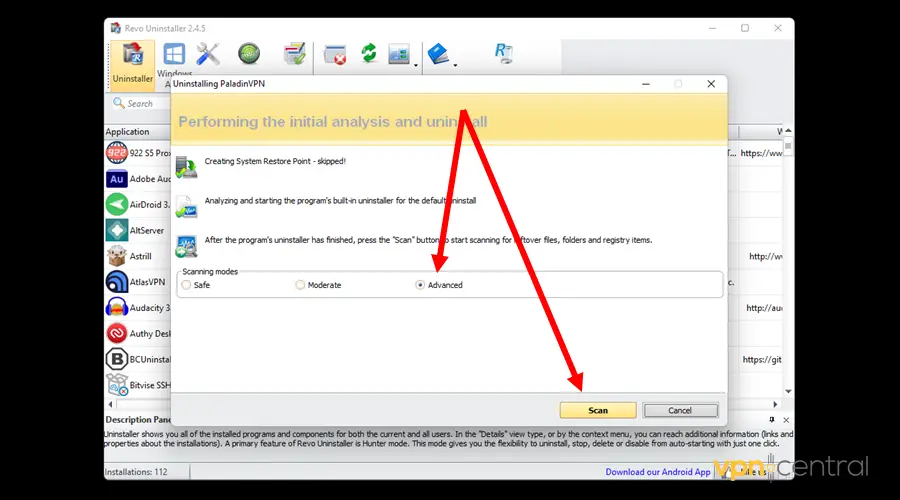This screenshot has width=900, height=500.
Task: Click the checklist notepad toolbar icon
Action: pos(293,54)
